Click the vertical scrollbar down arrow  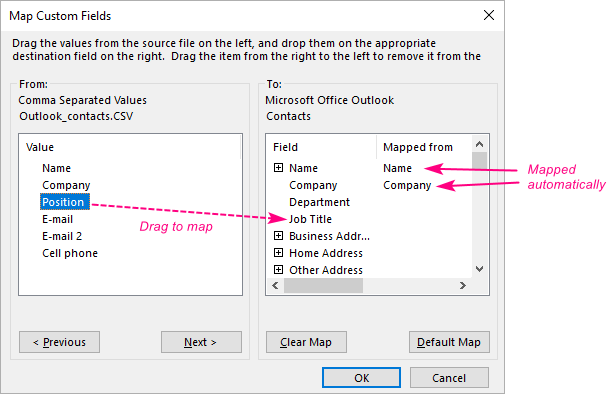[479, 269]
